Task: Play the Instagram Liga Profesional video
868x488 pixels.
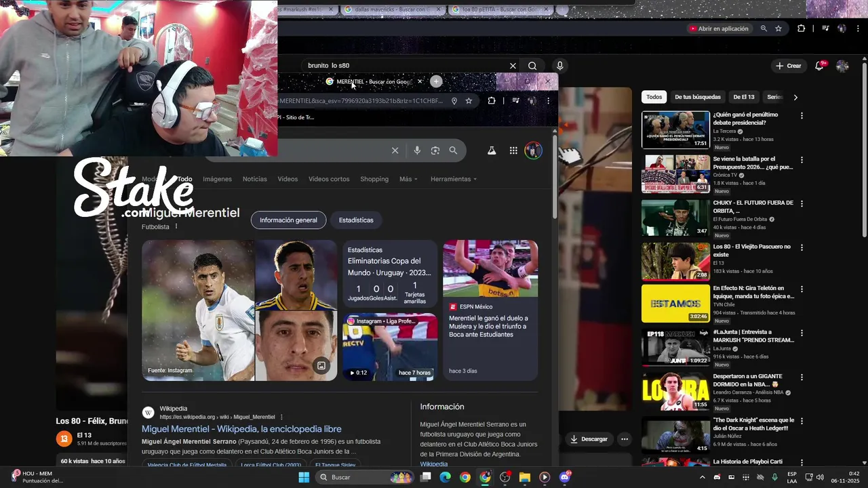Action: pyautogui.click(x=389, y=346)
